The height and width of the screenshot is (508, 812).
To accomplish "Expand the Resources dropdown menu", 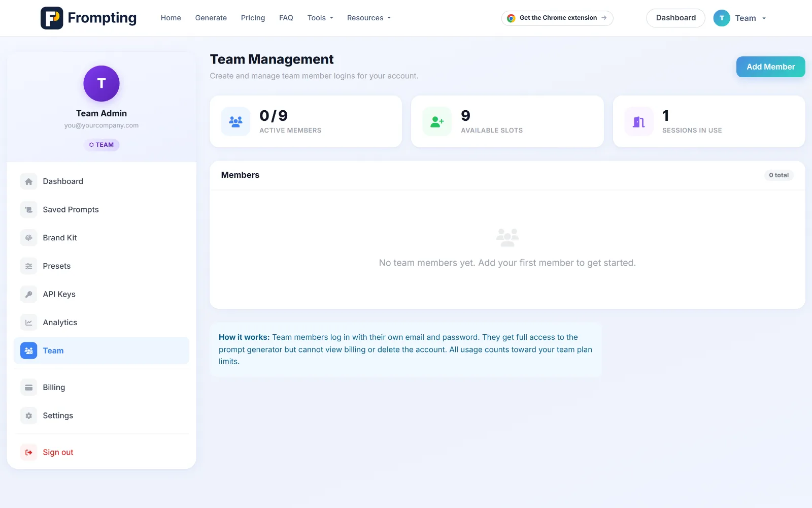I will pyautogui.click(x=369, y=18).
